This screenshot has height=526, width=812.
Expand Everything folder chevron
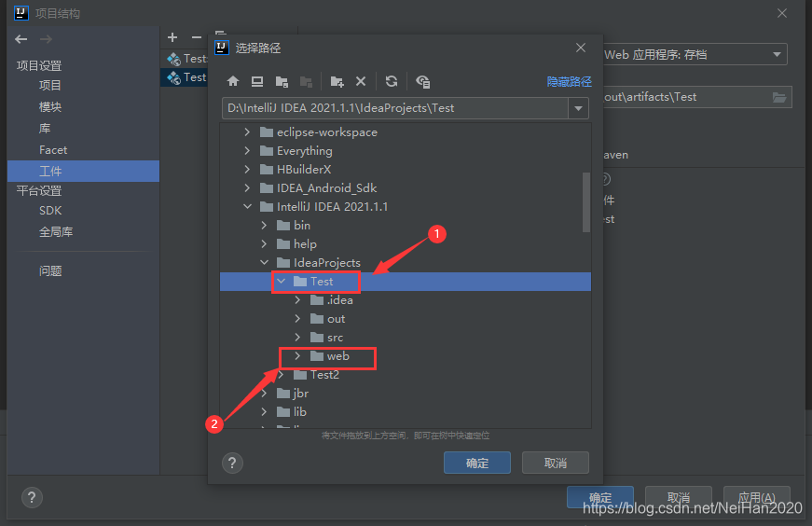pos(248,151)
